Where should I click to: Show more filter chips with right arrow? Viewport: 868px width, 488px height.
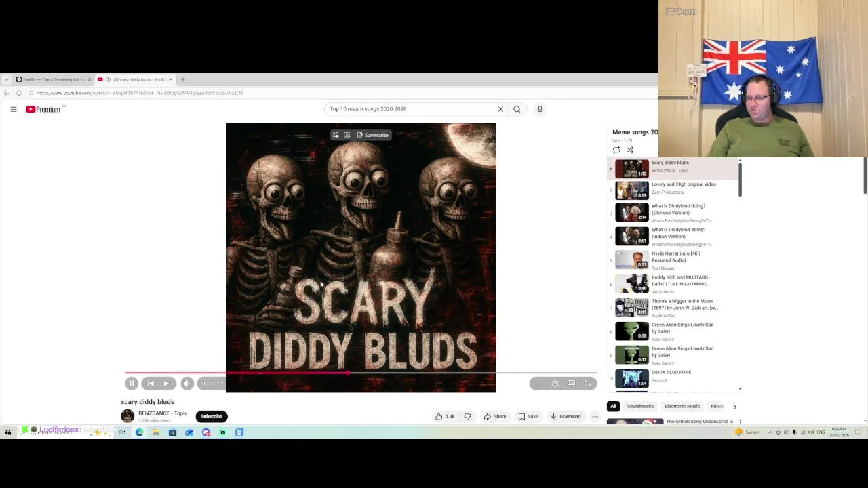(x=734, y=407)
